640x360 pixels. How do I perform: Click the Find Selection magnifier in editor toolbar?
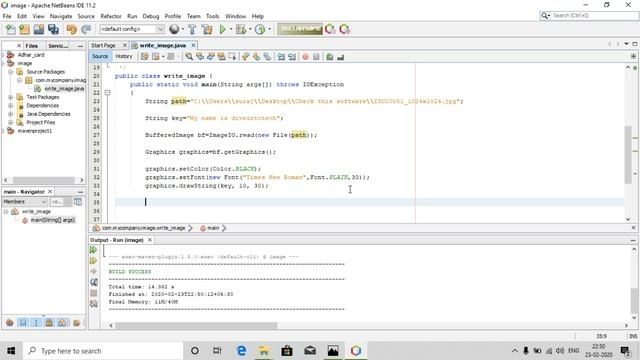click(x=189, y=57)
